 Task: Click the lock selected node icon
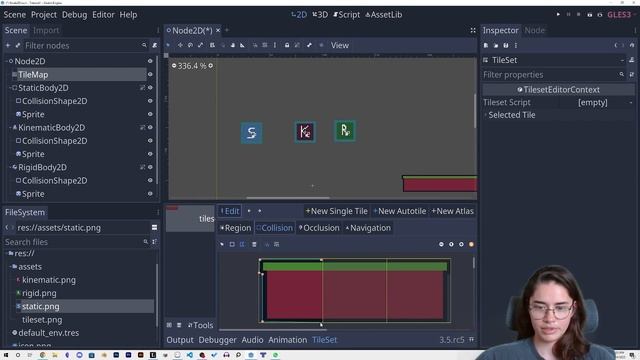[x=287, y=45]
